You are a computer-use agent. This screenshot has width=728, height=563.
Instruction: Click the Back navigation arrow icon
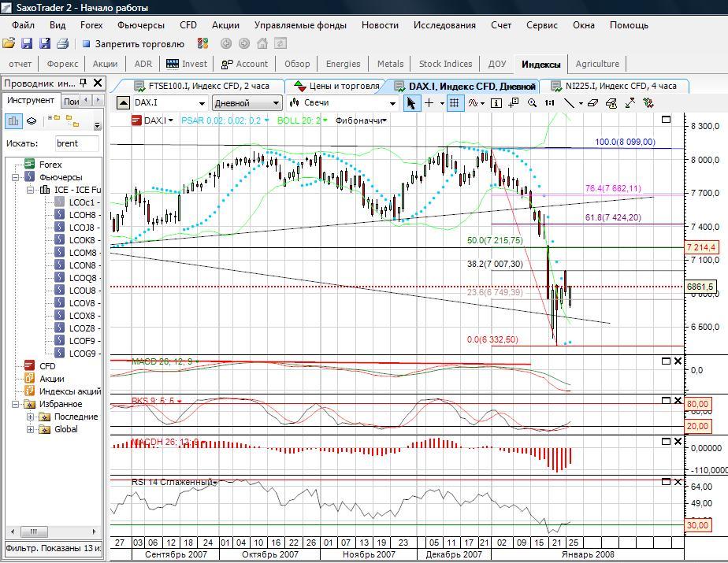click(x=226, y=43)
